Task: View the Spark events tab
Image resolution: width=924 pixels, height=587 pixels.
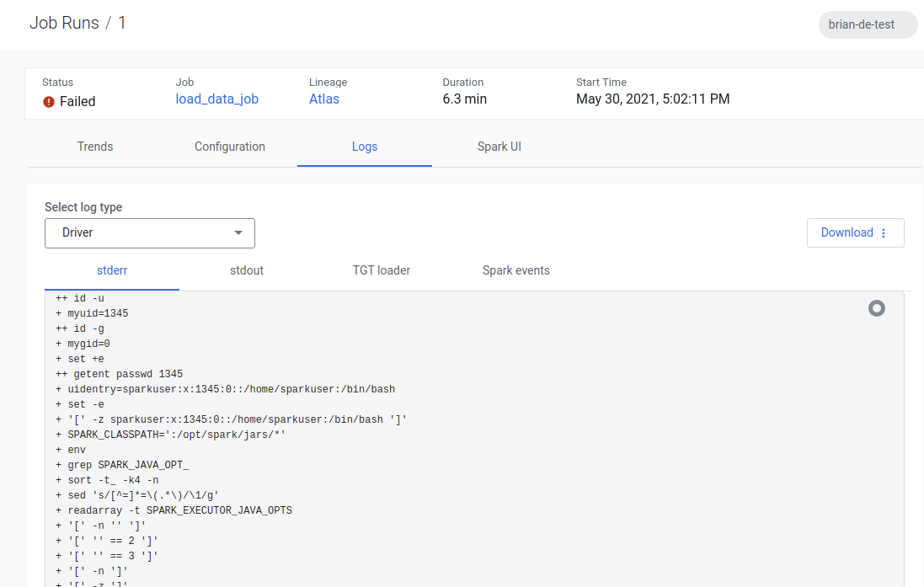Action: 516,270
